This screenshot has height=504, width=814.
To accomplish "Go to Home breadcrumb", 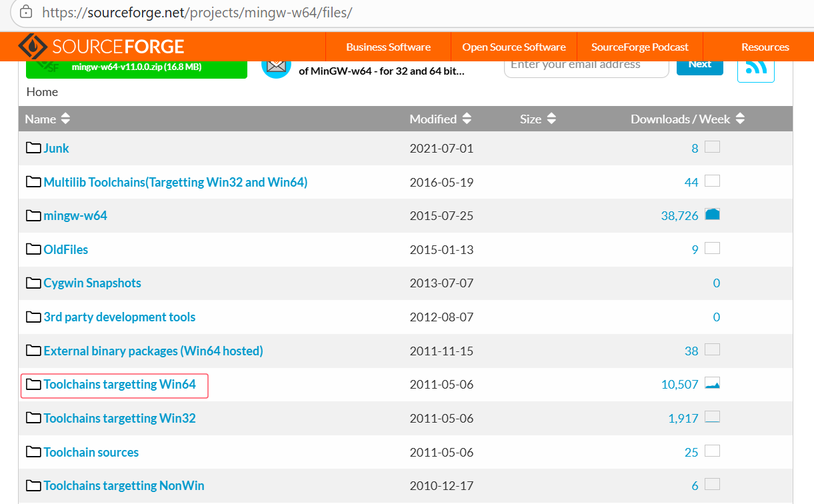I will pyautogui.click(x=42, y=91).
